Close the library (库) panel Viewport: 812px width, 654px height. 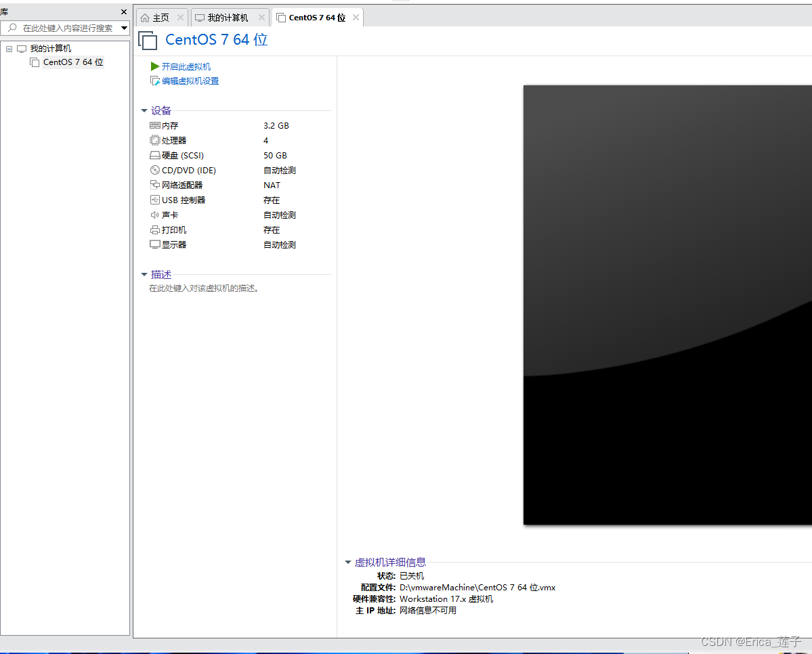click(124, 12)
